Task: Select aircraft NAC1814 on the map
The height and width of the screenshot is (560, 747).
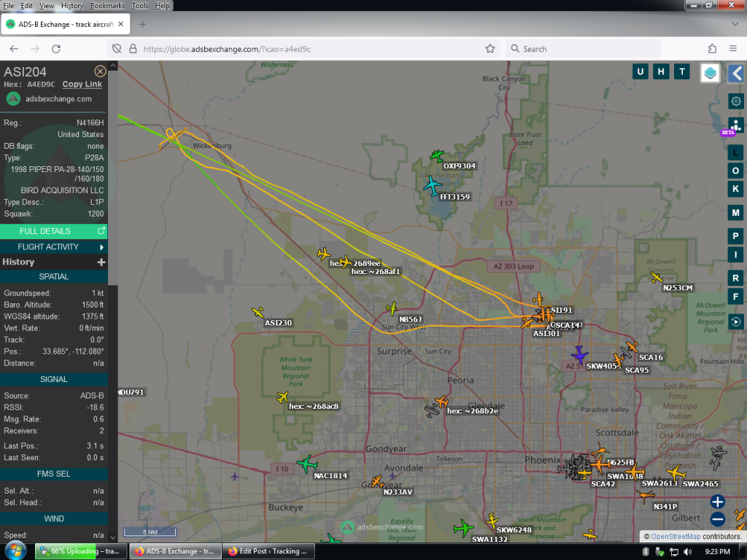Action: pos(307,463)
